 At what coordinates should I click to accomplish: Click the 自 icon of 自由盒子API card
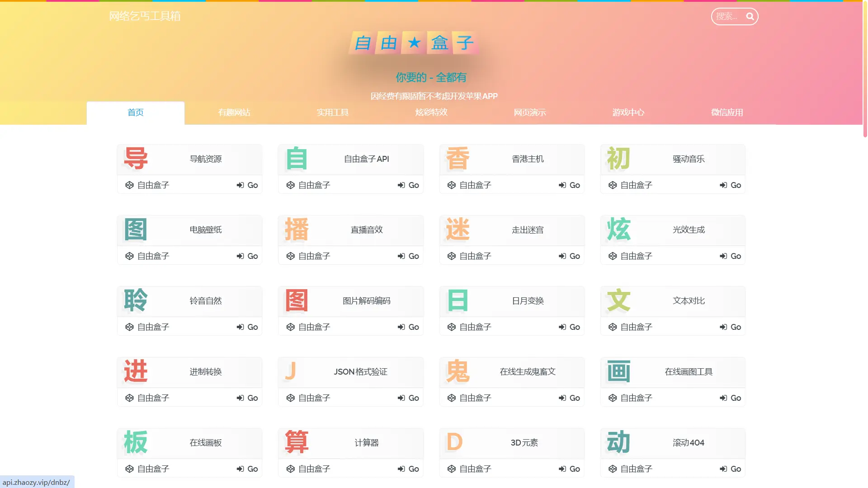[x=297, y=159]
